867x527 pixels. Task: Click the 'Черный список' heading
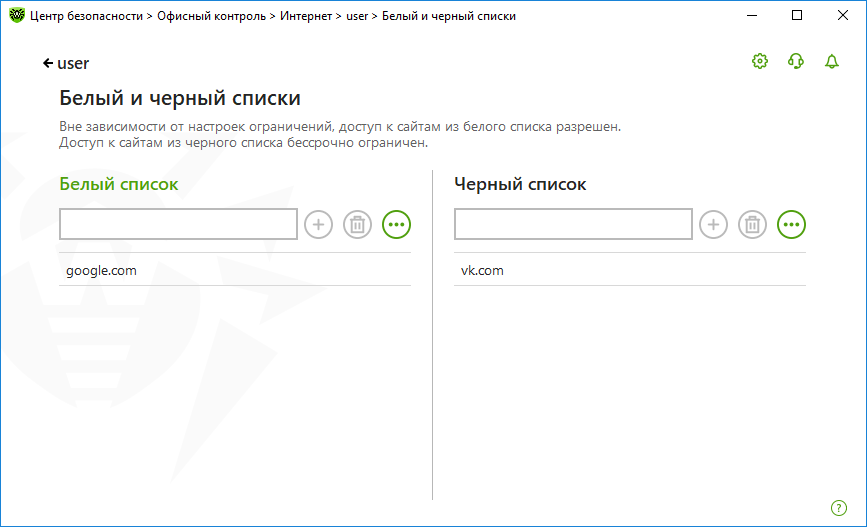pos(520,184)
